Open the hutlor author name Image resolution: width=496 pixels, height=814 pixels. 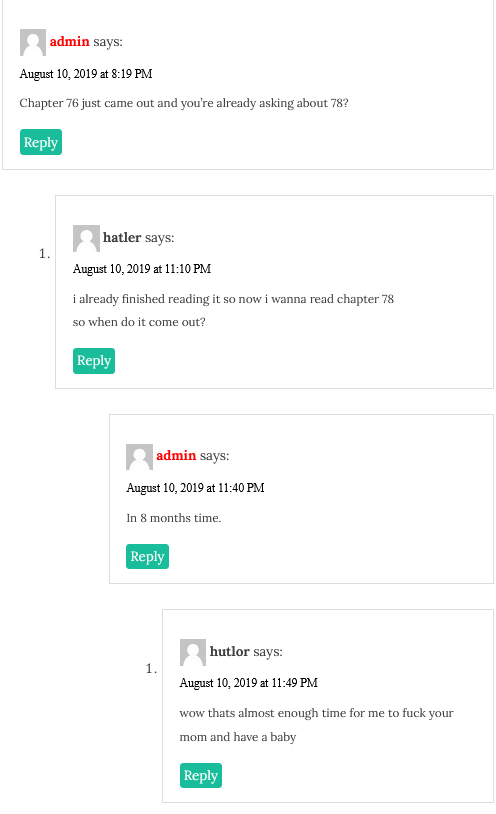click(x=230, y=652)
